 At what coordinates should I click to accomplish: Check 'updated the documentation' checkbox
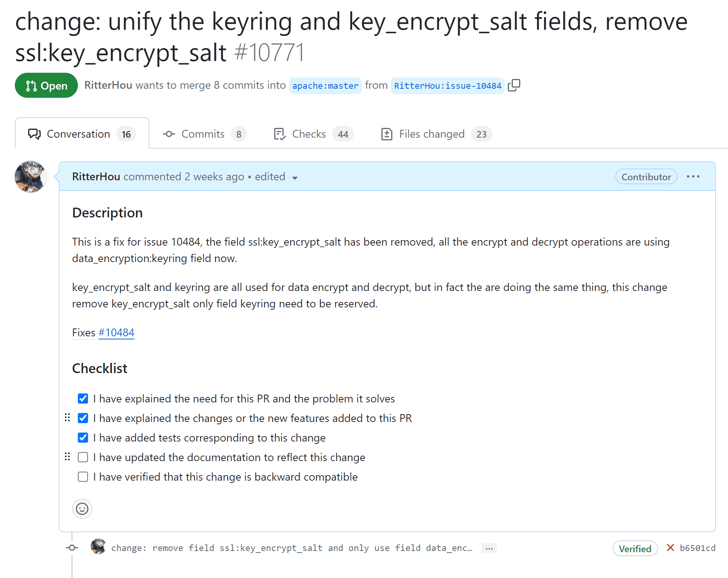pos(83,457)
